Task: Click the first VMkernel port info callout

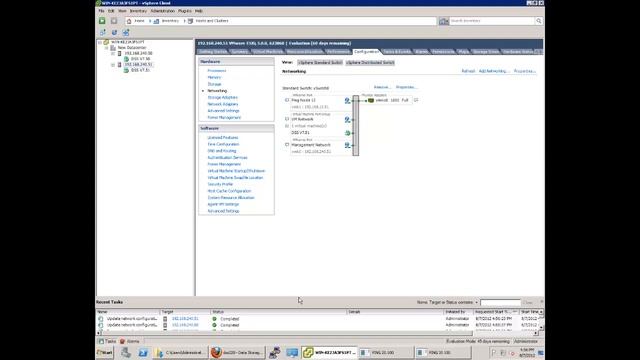Action: point(287,100)
